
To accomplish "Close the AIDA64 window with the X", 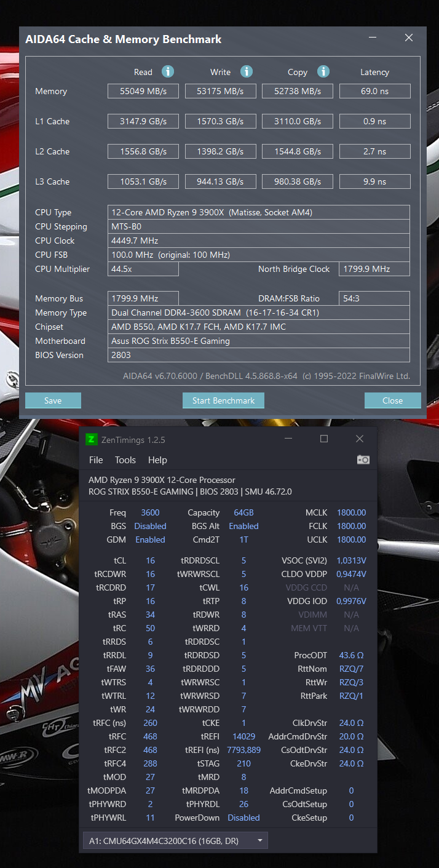I will [x=409, y=38].
